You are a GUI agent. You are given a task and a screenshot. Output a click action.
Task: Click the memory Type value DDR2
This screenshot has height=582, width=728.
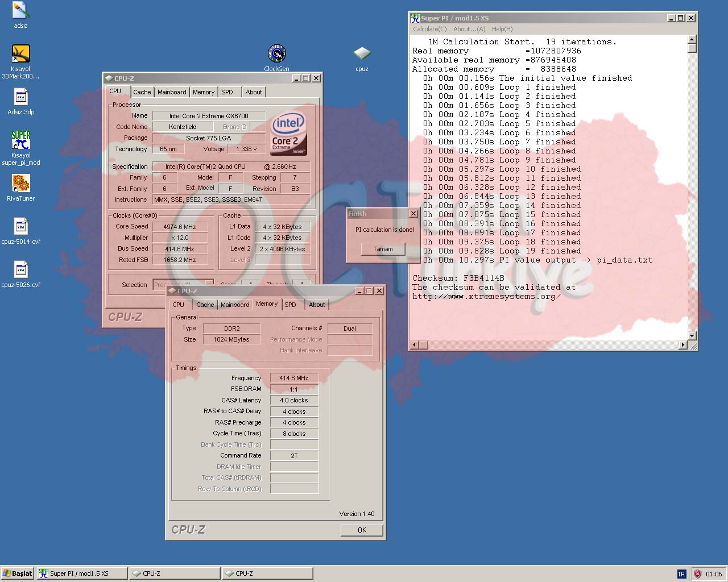coord(231,329)
